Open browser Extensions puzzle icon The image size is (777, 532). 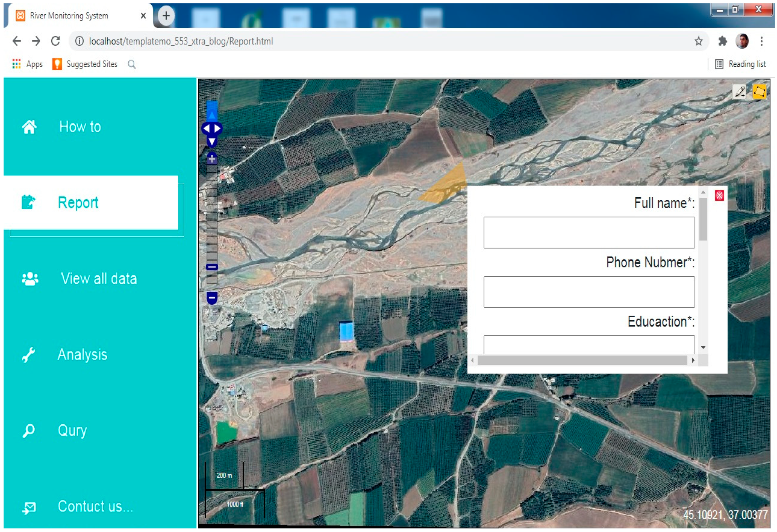coord(722,42)
